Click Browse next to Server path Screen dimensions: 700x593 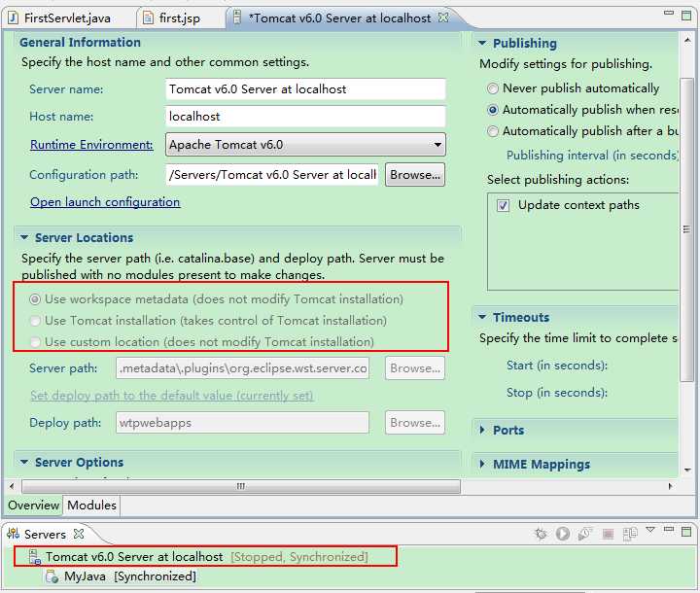415,368
